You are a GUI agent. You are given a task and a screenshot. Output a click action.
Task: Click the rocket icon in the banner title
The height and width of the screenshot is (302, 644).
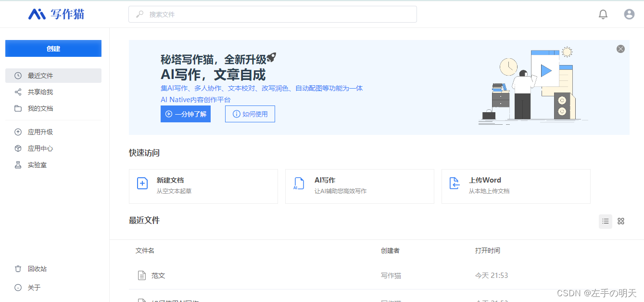tap(272, 58)
